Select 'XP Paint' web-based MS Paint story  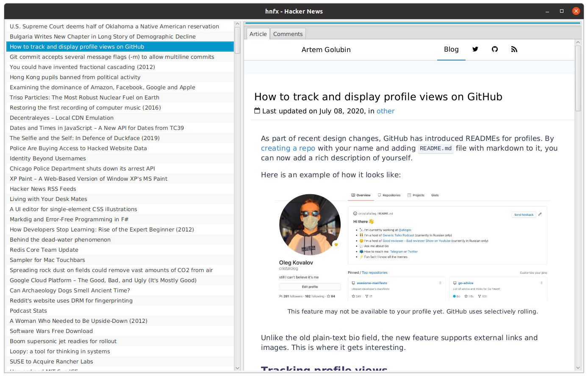[x=120, y=179]
